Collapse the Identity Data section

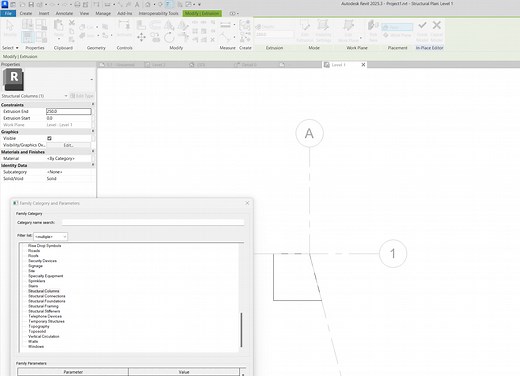pyautogui.click(x=93, y=165)
